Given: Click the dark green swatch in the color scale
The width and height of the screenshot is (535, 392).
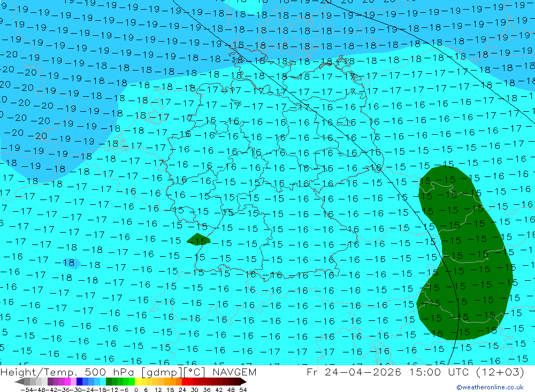Looking at the screenshot, I should click(109, 381).
